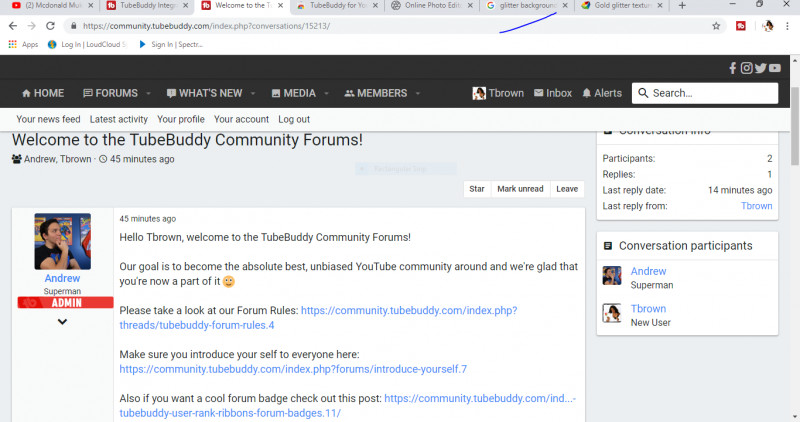This screenshot has height=422, width=800.
Task: Open the Chrome three-dot menu
Action: pos(788,26)
